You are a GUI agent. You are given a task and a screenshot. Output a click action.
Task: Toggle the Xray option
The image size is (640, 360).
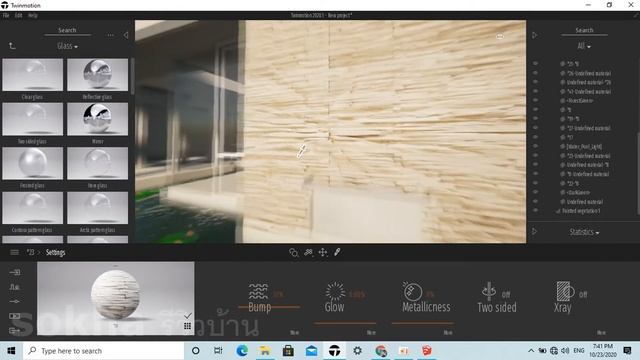click(x=570, y=298)
